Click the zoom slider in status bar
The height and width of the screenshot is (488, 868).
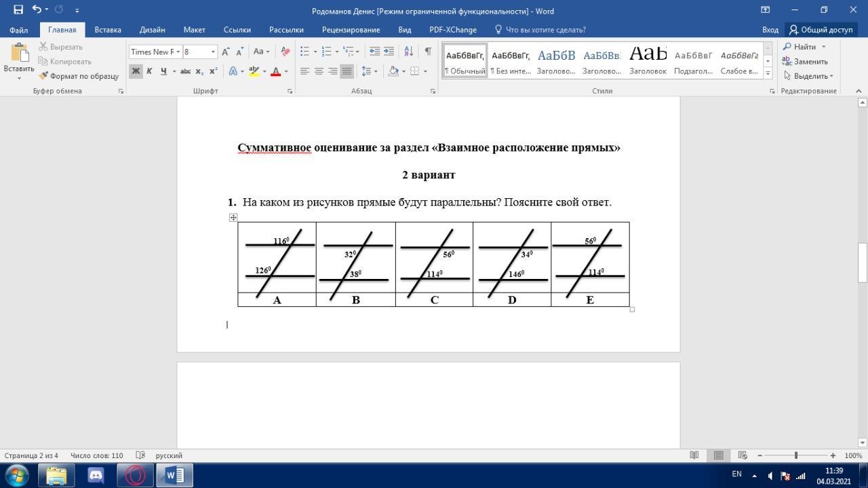(x=795, y=455)
